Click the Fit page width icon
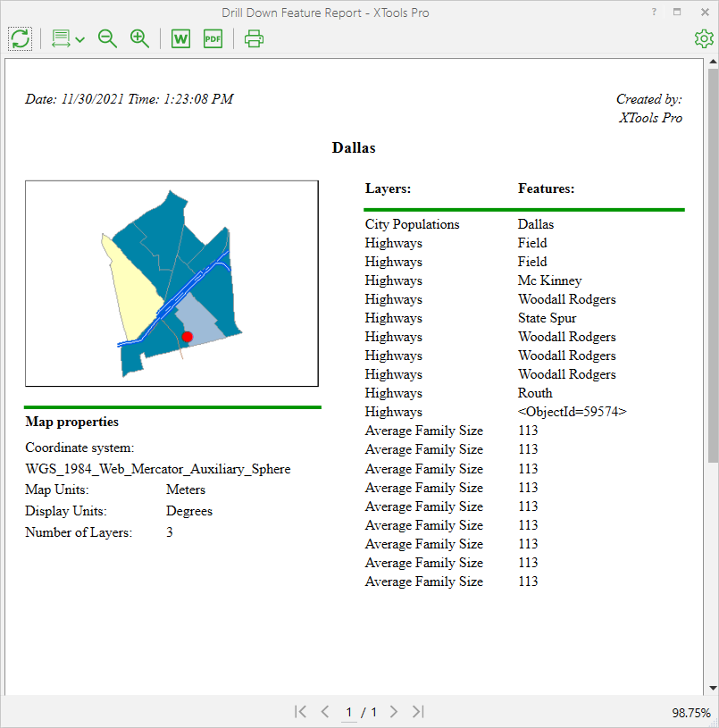 (61, 38)
